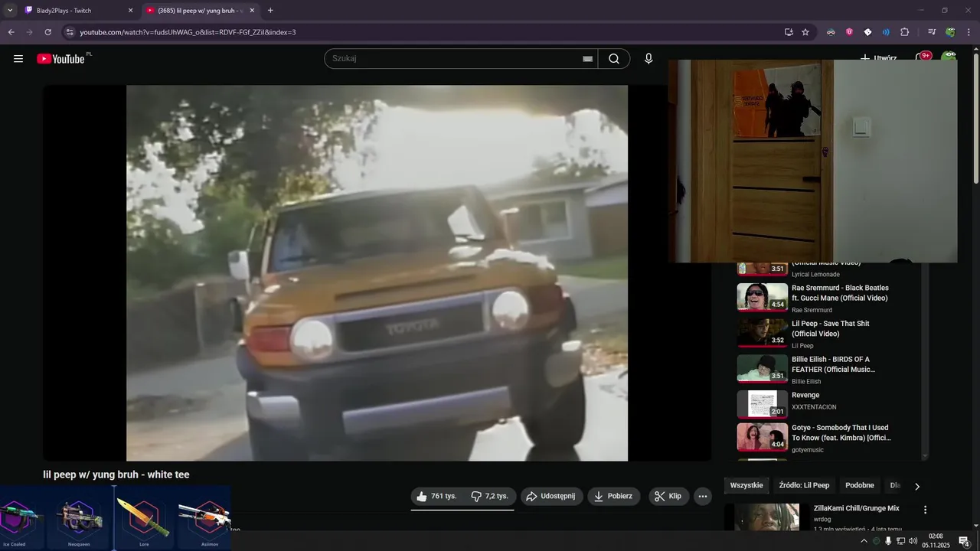
Task: Show more chips with right arrow
Action: coord(917,486)
